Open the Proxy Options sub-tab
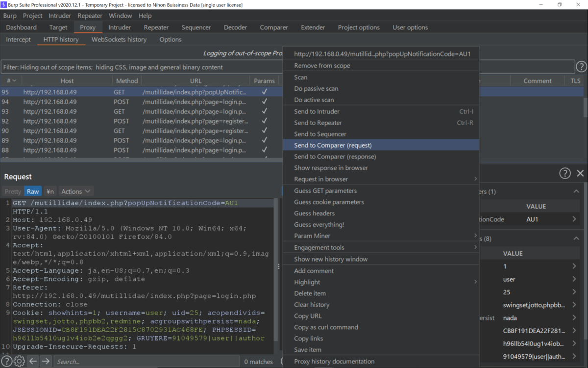The width and height of the screenshot is (588, 368). pos(171,39)
